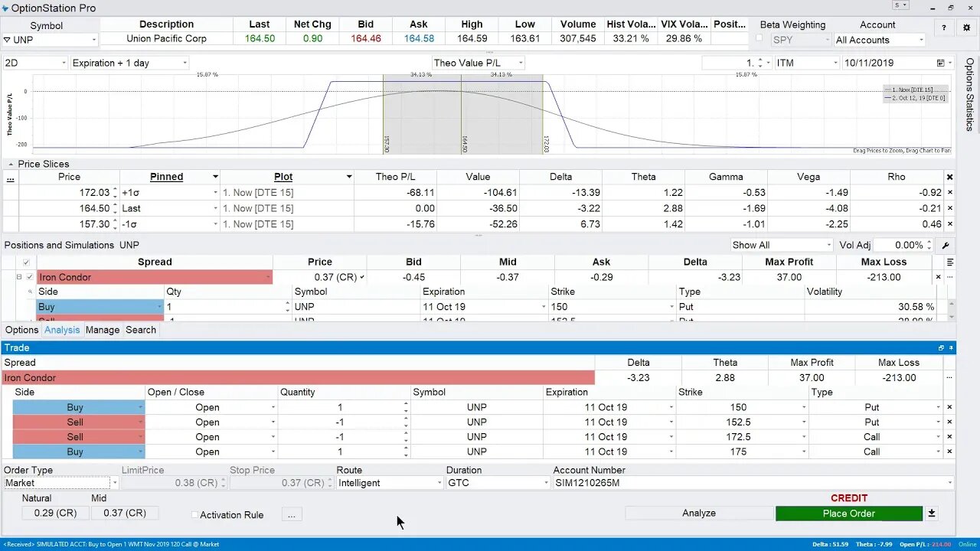Uncheck the Iron Condor position checkbox
The image size is (980, 551).
coord(30,277)
